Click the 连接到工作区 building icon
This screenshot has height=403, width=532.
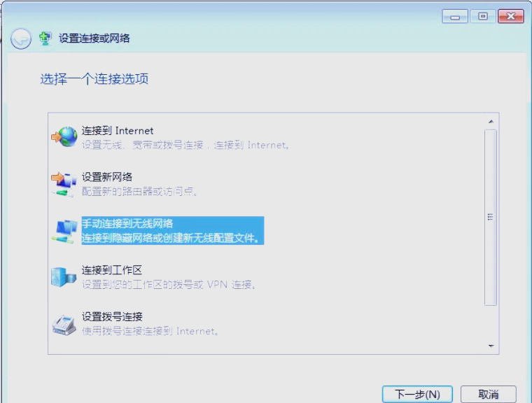click(64, 277)
